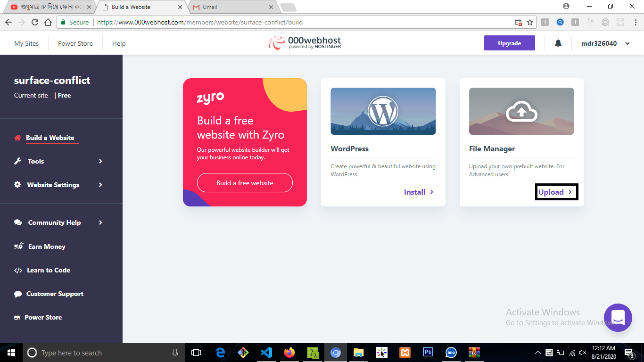Image resolution: width=644 pixels, height=362 pixels.
Task: Open Help in the top navigation
Action: point(119,43)
